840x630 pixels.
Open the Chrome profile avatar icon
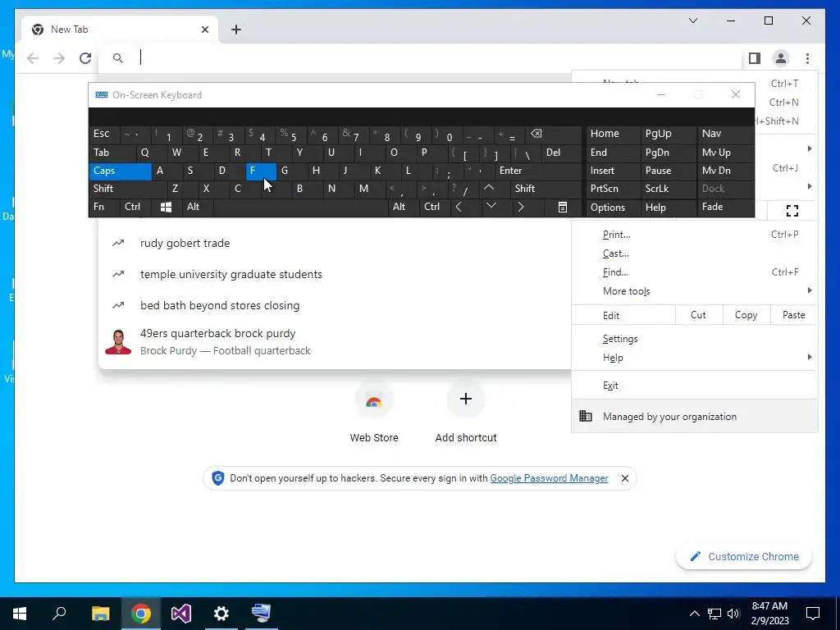coord(781,58)
